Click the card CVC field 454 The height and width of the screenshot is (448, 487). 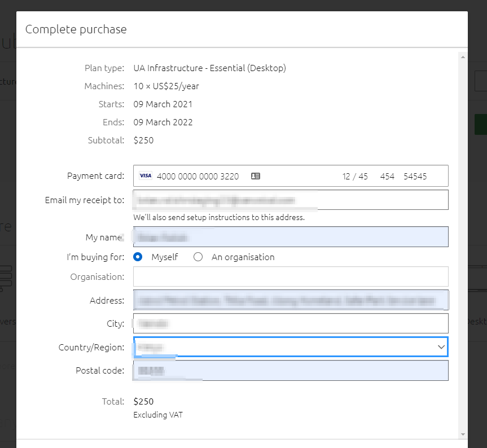tap(387, 177)
